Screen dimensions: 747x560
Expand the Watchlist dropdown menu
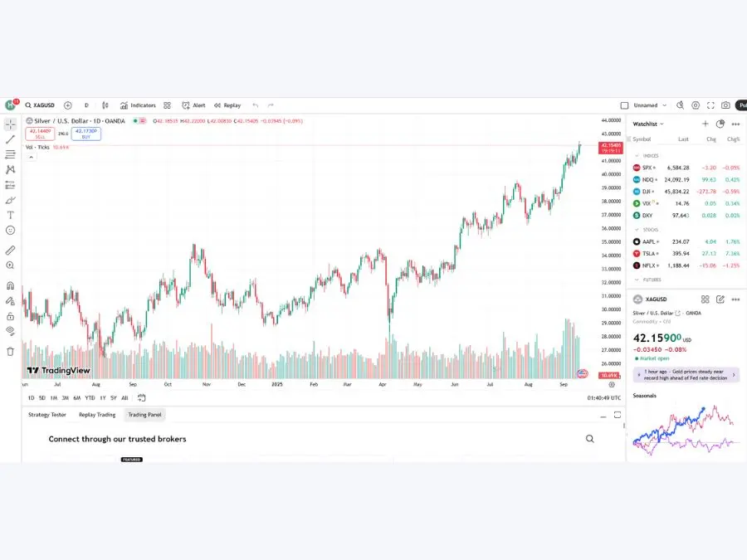pyautogui.click(x=648, y=124)
